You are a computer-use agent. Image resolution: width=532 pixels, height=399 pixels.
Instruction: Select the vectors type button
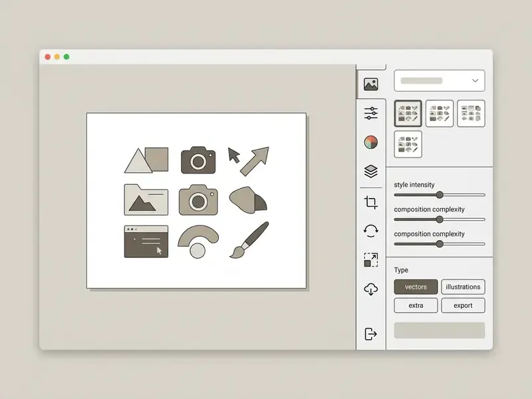coord(416,287)
